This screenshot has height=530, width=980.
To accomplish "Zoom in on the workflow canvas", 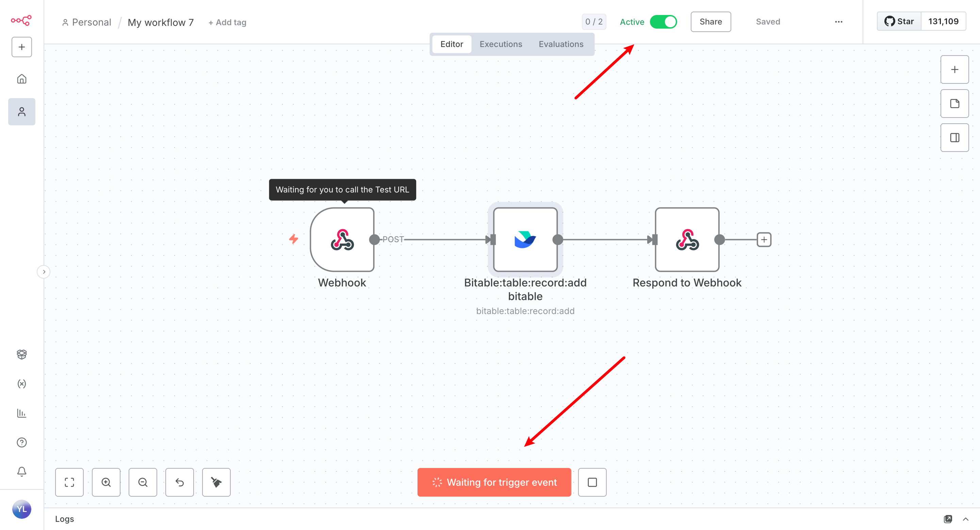I will point(106,482).
